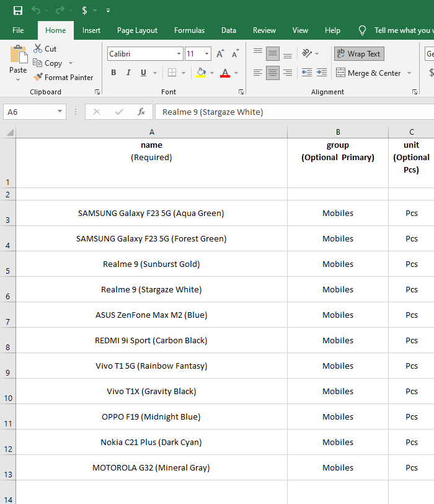Screen dimensions: 434x504
Task: Activate the Format Painter brush
Action: coord(63,78)
